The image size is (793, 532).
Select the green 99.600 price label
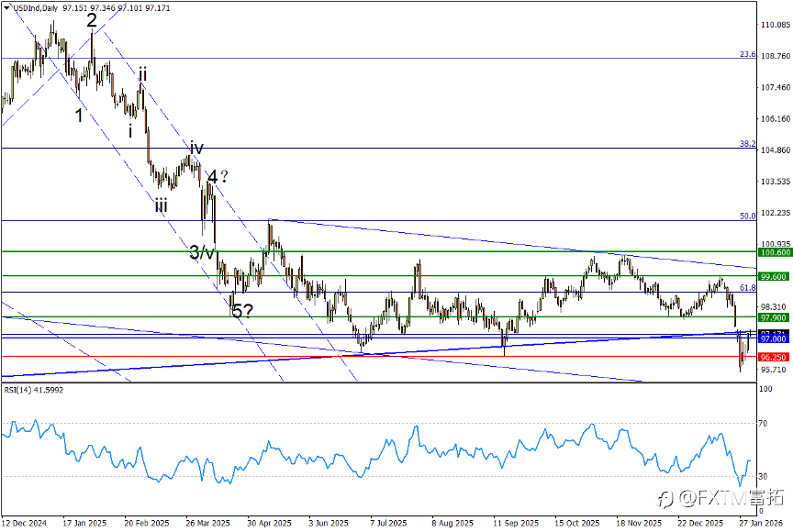774,276
